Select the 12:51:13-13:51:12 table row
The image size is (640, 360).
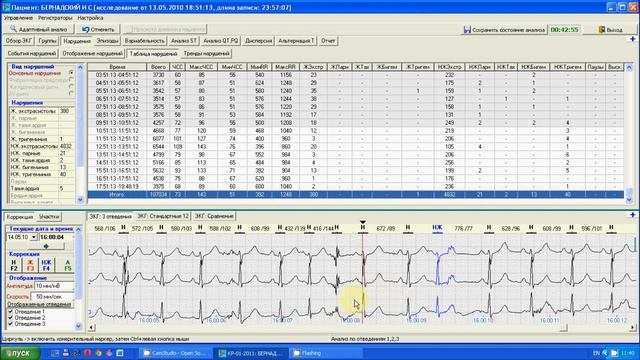tap(356, 147)
